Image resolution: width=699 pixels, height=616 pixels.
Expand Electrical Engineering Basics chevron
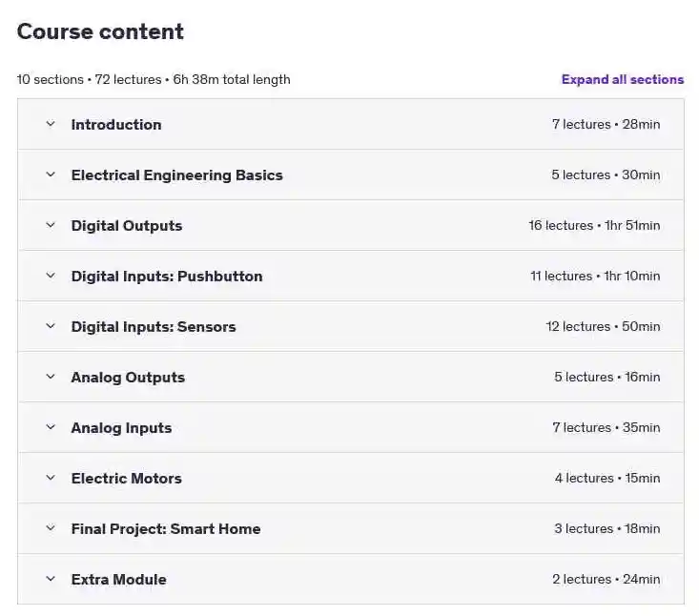tap(51, 175)
